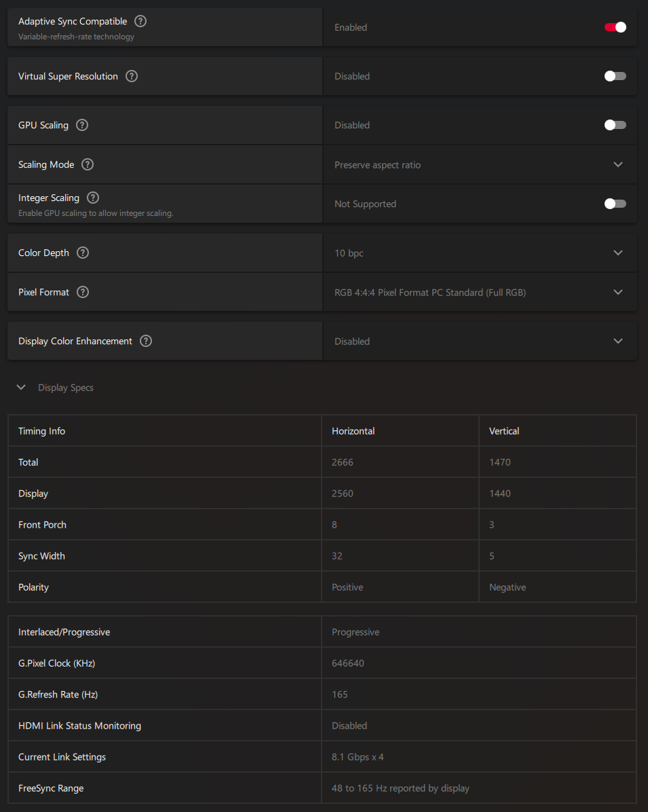The width and height of the screenshot is (648, 812).
Task: Click Display Color Enhancement help icon
Action: point(146,341)
